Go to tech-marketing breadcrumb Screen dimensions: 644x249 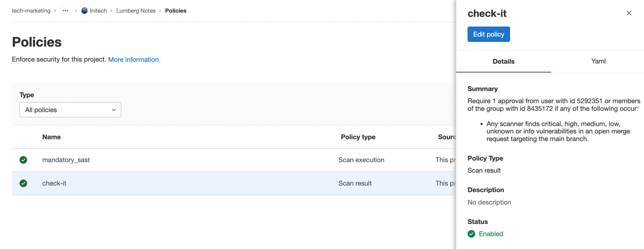pyautogui.click(x=31, y=11)
